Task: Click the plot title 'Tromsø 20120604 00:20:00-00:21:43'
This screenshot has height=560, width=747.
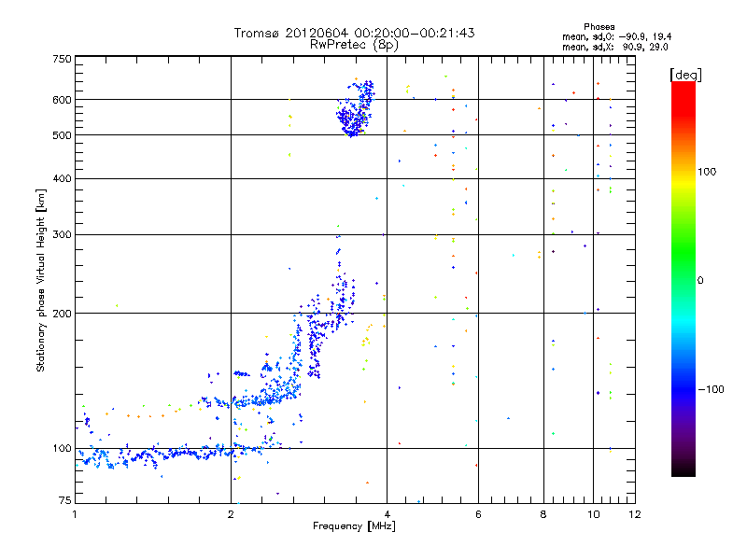Action: coord(354,33)
